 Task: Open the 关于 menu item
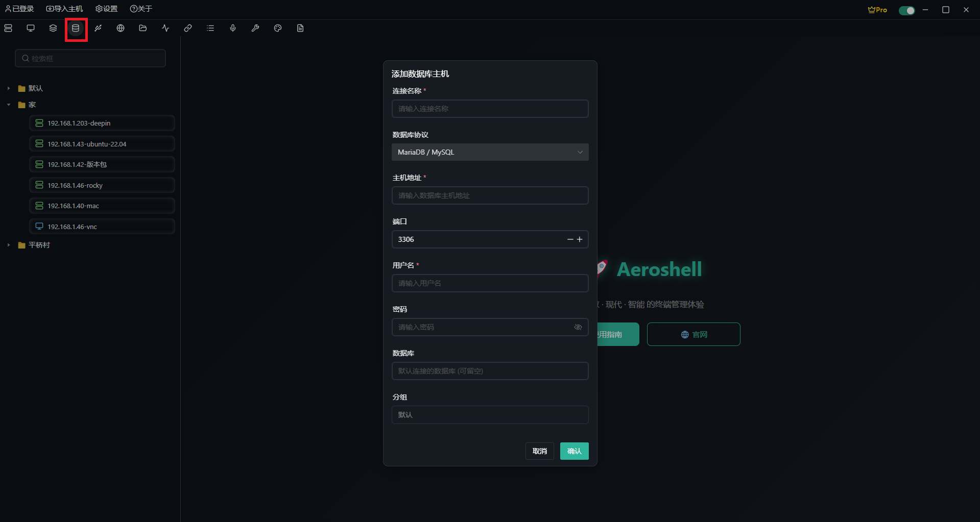(140, 9)
